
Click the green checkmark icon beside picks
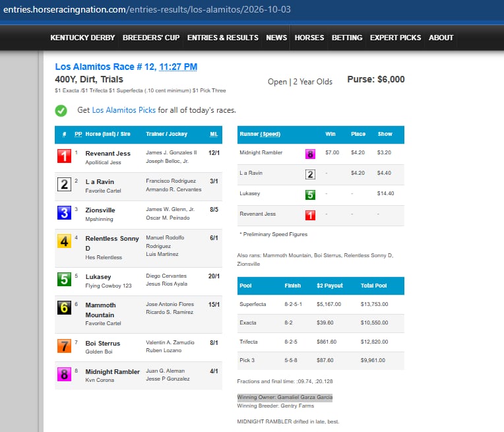[61, 111]
